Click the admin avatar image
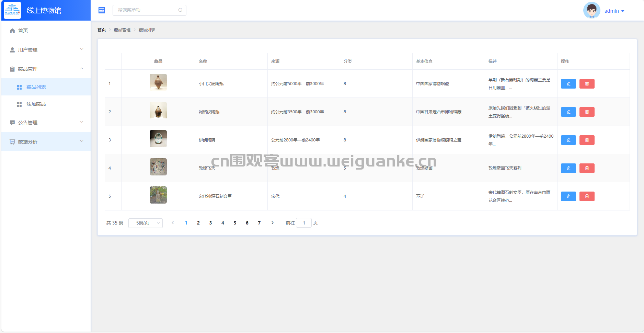 591,10
